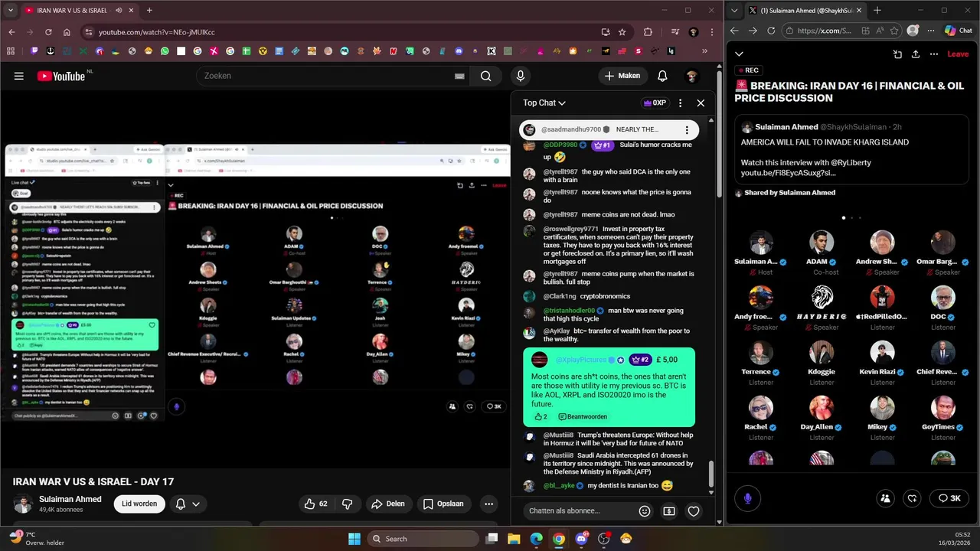Open the on-screen keyboard in search box

(x=459, y=76)
